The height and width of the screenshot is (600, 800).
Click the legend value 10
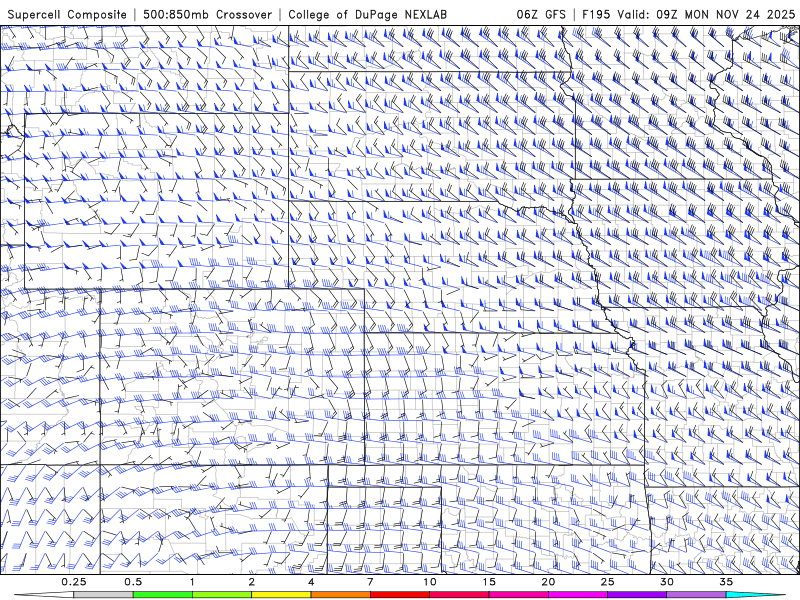[x=430, y=582]
